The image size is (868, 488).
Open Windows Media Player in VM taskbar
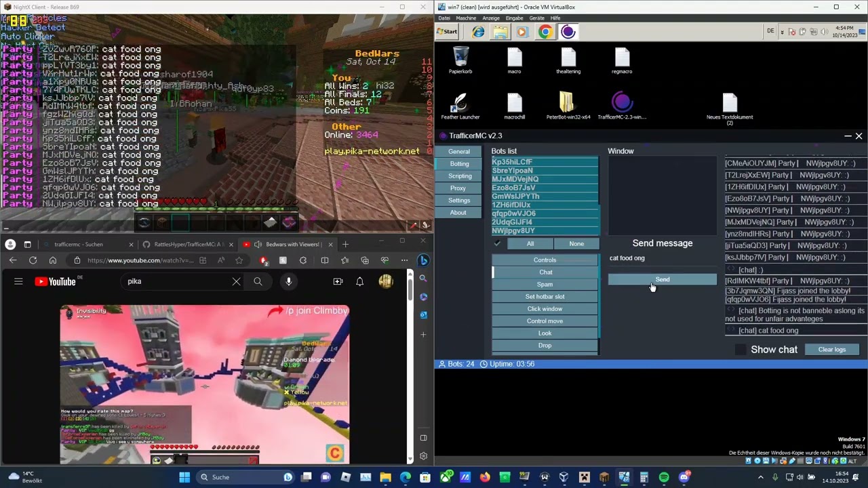pyautogui.click(x=522, y=32)
